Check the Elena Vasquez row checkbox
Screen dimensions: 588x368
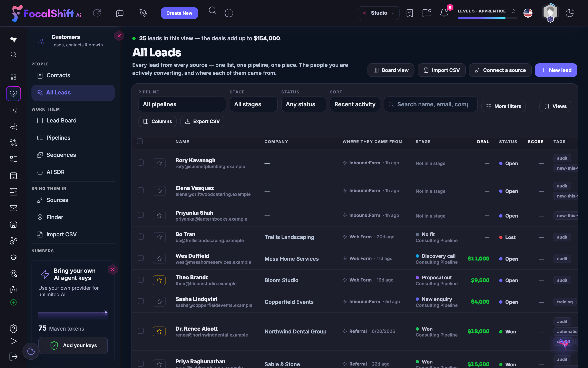[140, 190]
